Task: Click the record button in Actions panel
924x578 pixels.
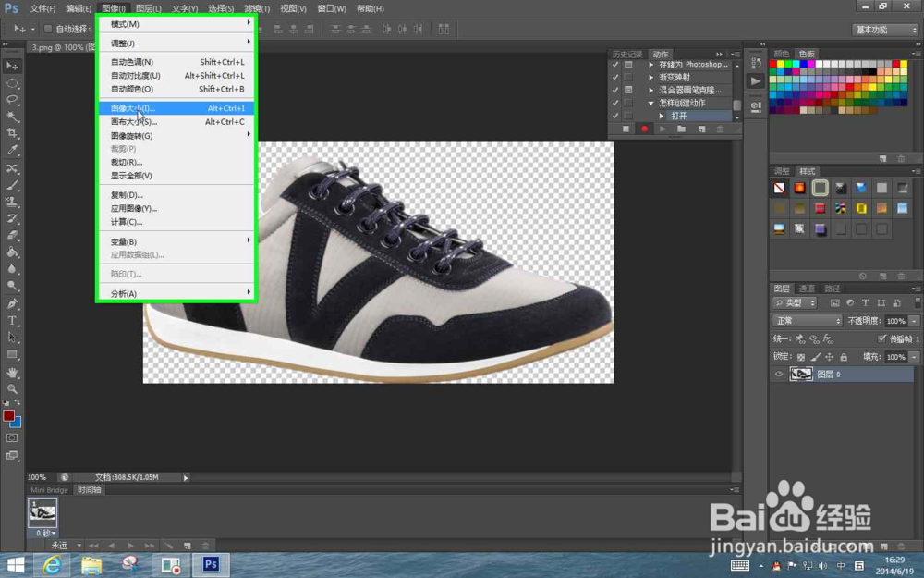Action: pyautogui.click(x=644, y=129)
